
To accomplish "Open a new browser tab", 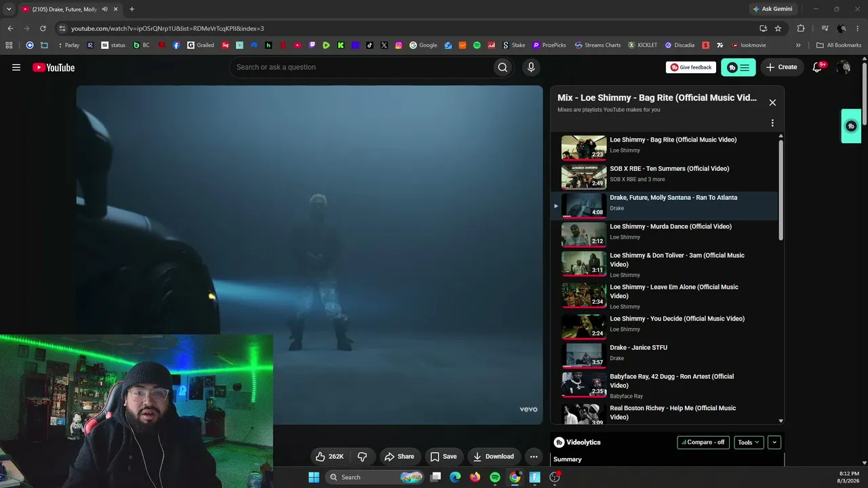I will coord(132,9).
